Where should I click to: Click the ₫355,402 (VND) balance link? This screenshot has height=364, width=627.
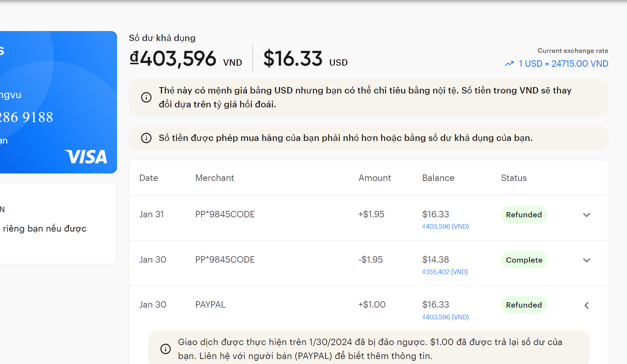pyautogui.click(x=445, y=272)
